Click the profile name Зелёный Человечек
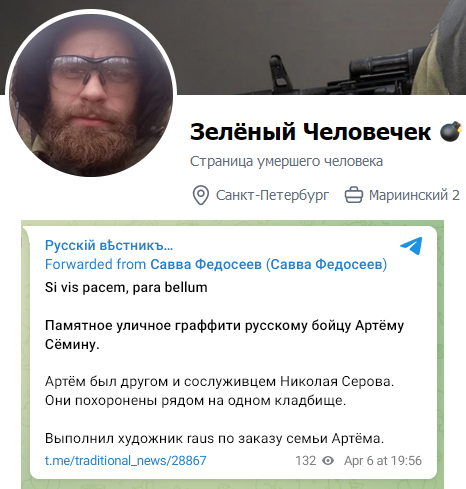This screenshot has height=489, width=466. [x=311, y=132]
